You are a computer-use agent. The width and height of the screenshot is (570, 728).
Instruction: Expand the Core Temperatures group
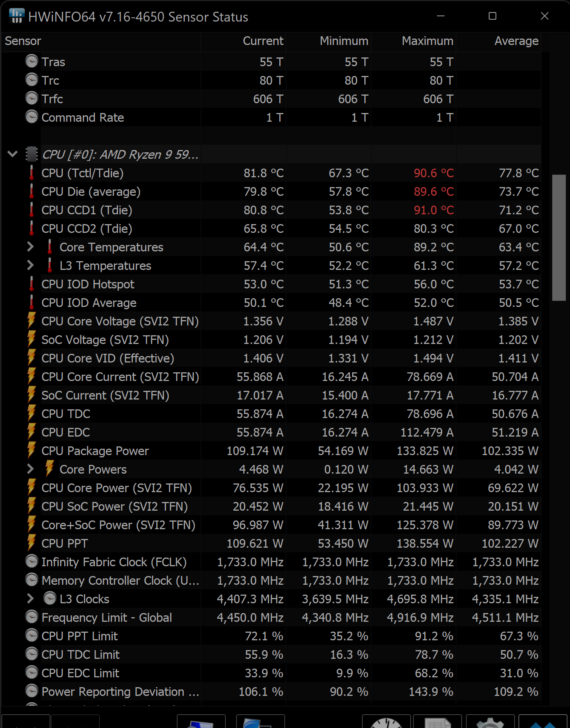click(x=30, y=247)
